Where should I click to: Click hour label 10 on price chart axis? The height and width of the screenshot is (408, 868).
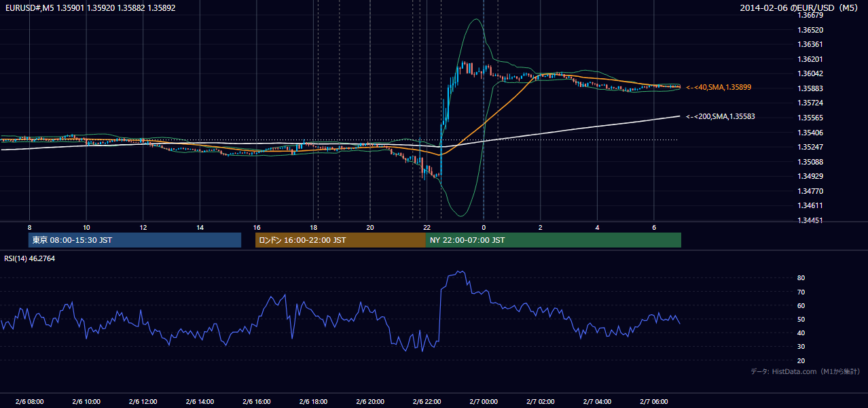tap(86, 227)
